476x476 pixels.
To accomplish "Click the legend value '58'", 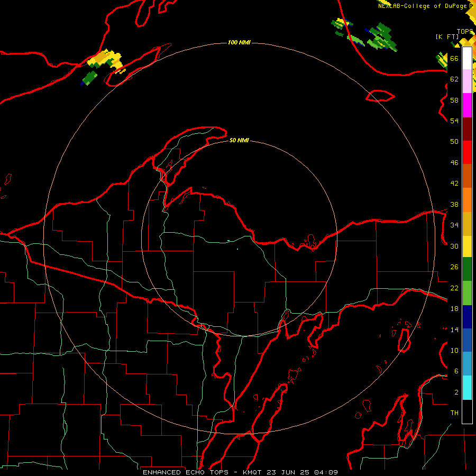I will pos(454,100).
